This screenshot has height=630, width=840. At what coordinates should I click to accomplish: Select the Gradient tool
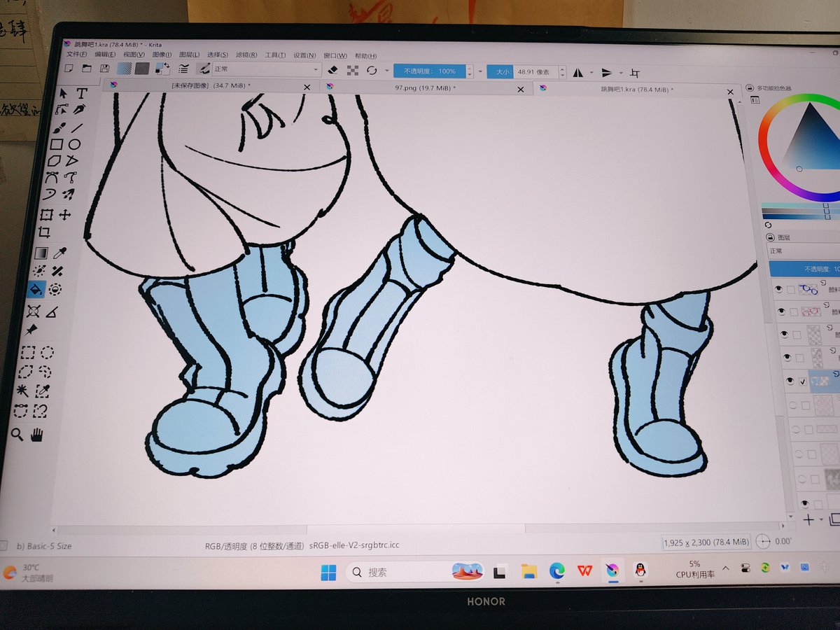click(42, 253)
